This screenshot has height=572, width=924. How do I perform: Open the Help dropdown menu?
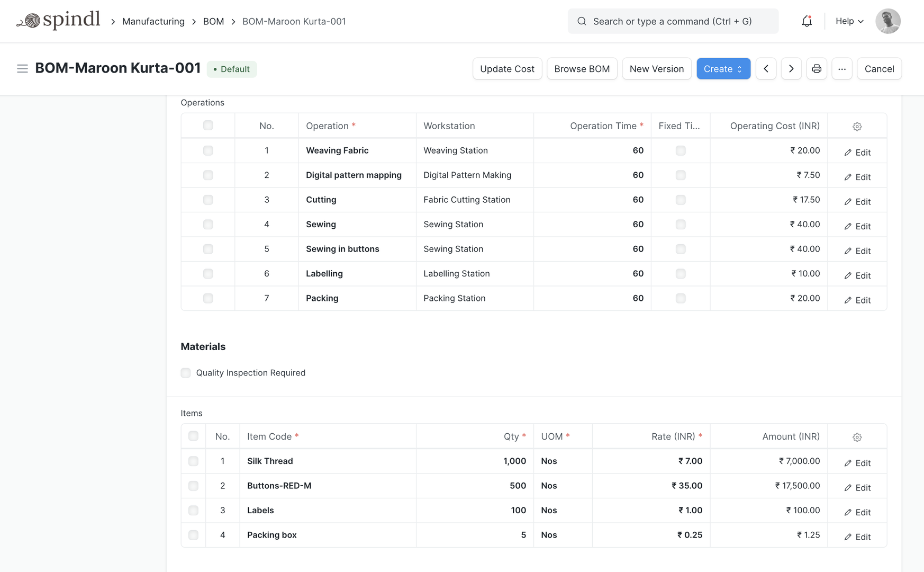(849, 21)
